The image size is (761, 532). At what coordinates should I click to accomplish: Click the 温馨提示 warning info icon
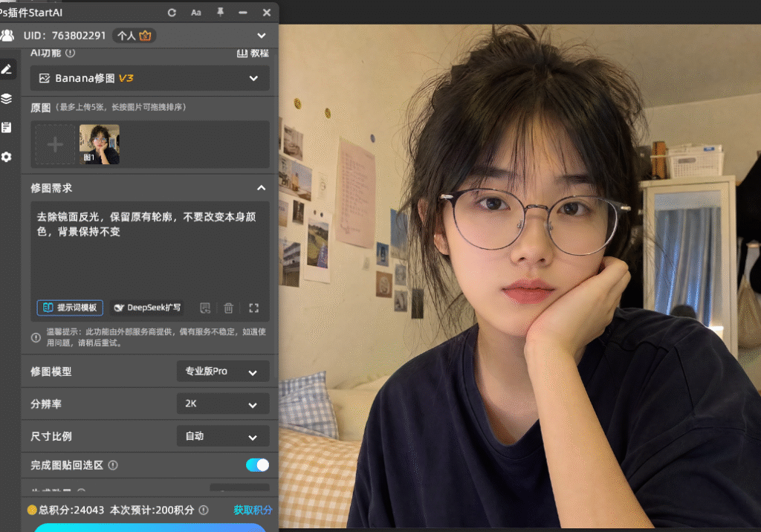coord(36,337)
